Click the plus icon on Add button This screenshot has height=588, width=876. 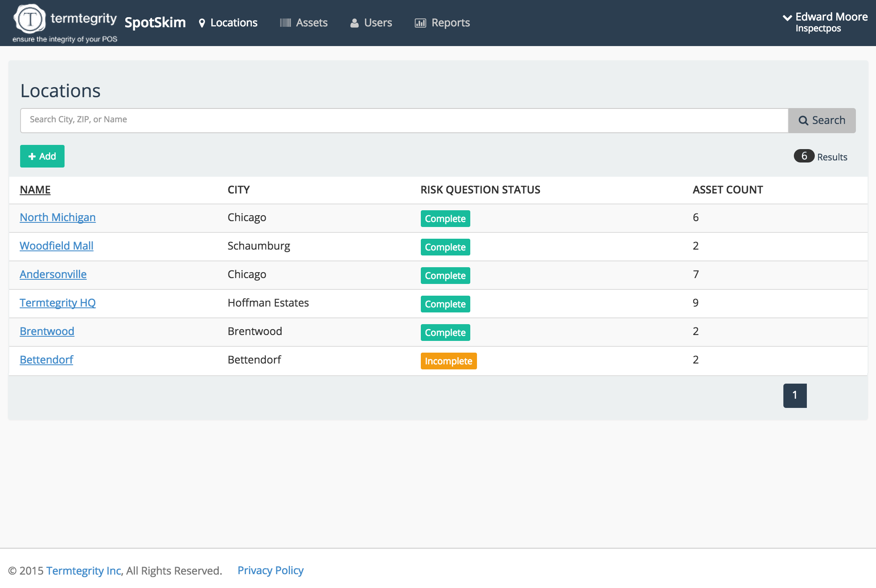32,156
